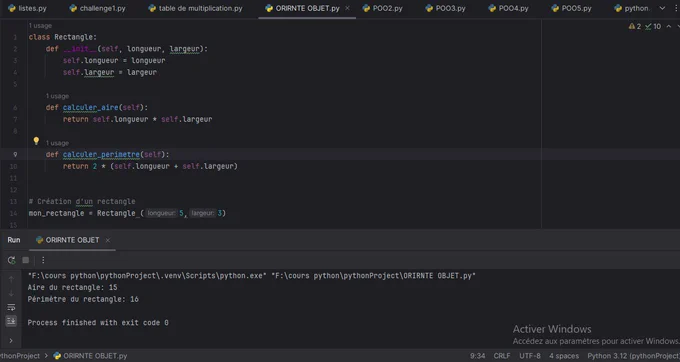Click the '1 usage' hint above class Rectangle

40,26
